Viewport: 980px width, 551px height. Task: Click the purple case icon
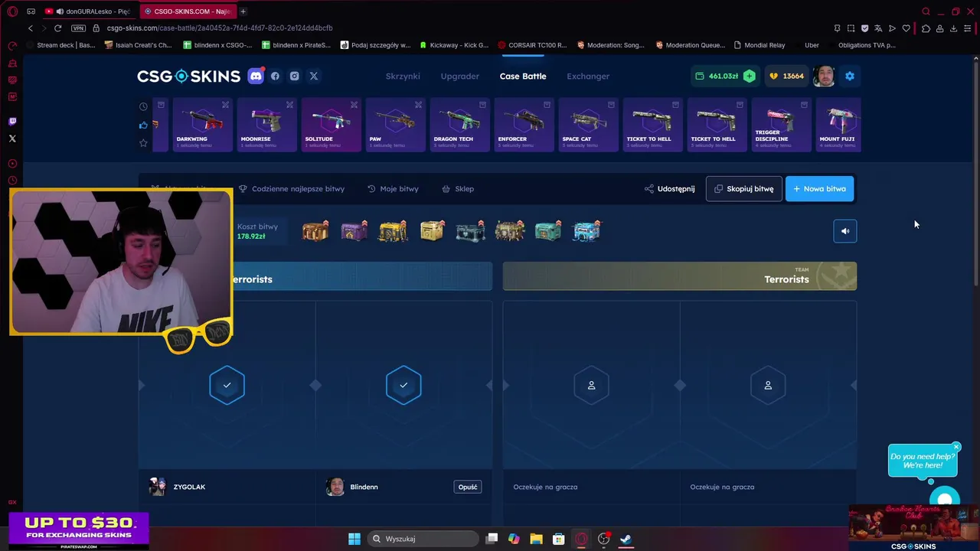pyautogui.click(x=354, y=230)
